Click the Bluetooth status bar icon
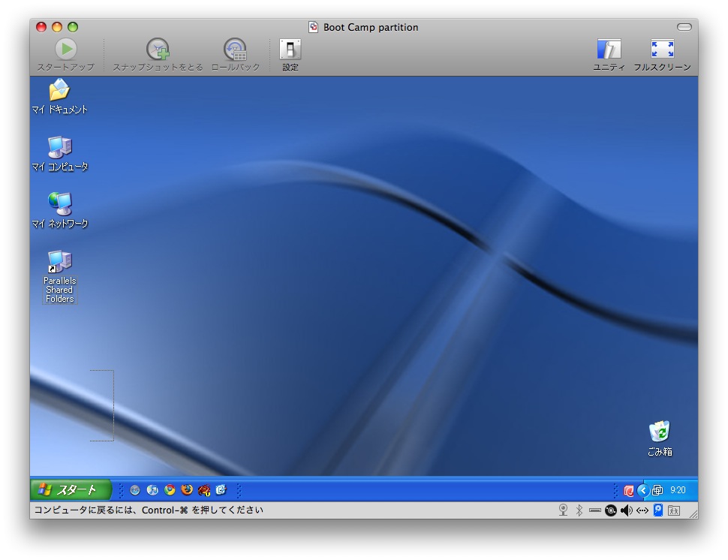Screen dimensions: 728x560 [x=579, y=510]
